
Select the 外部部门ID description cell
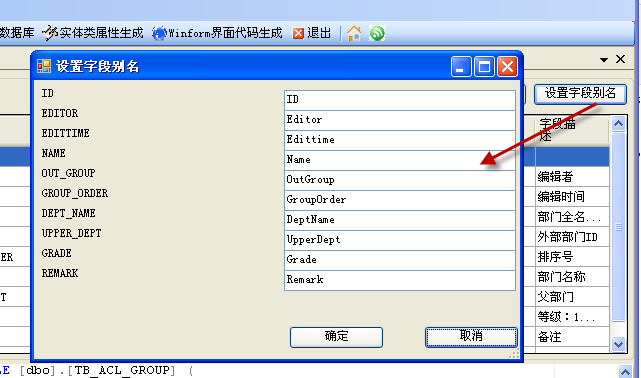point(572,237)
